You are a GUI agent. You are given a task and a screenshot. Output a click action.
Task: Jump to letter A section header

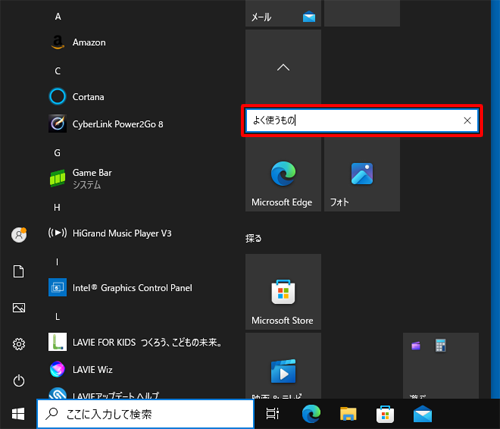tap(58, 16)
